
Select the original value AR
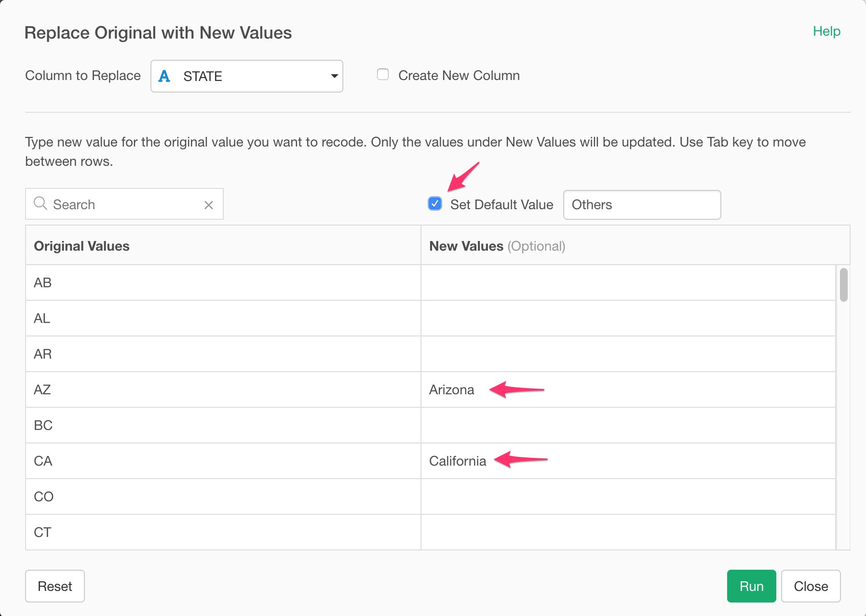pyautogui.click(x=223, y=354)
